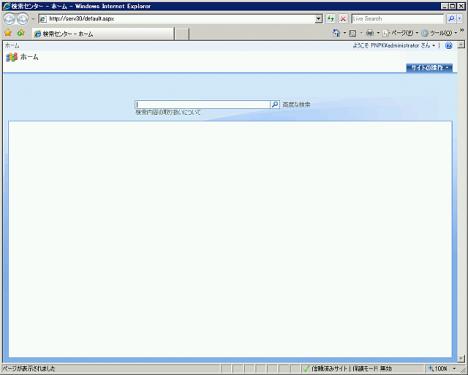Start search with the magnifier button
This screenshot has height=375, width=468.
275,104
